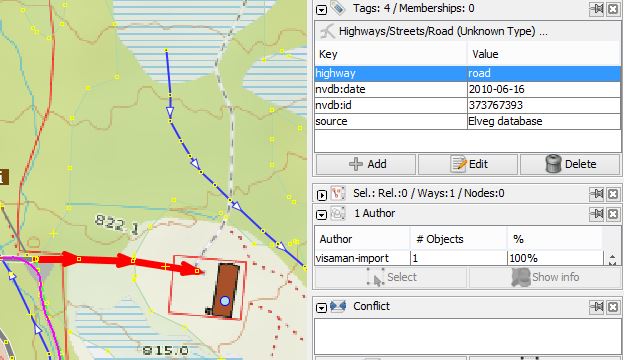This screenshot has width=625, height=360.
Task: Click the blue node on building
Action: pyautogui.click(x=225, y=301)
